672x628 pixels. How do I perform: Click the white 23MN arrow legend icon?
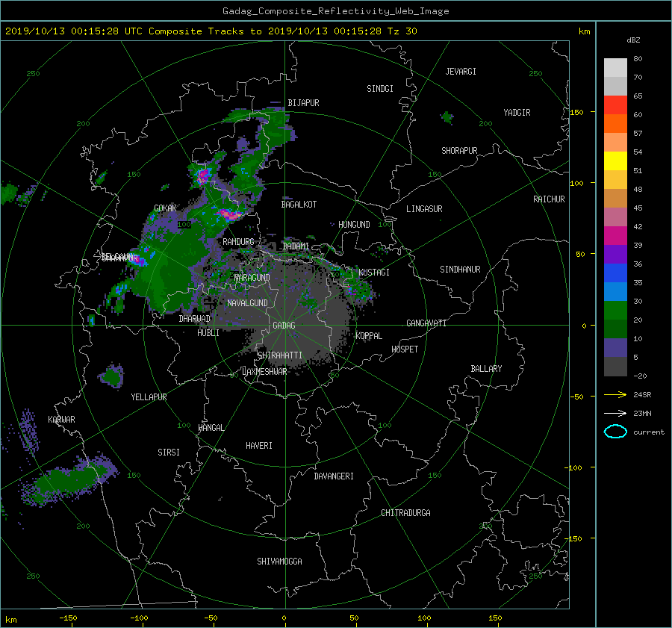click(x=615, y=413)
